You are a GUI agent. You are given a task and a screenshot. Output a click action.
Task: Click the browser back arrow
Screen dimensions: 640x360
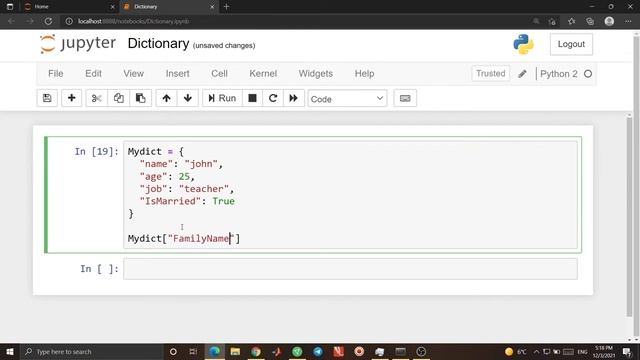coord(11,21)
